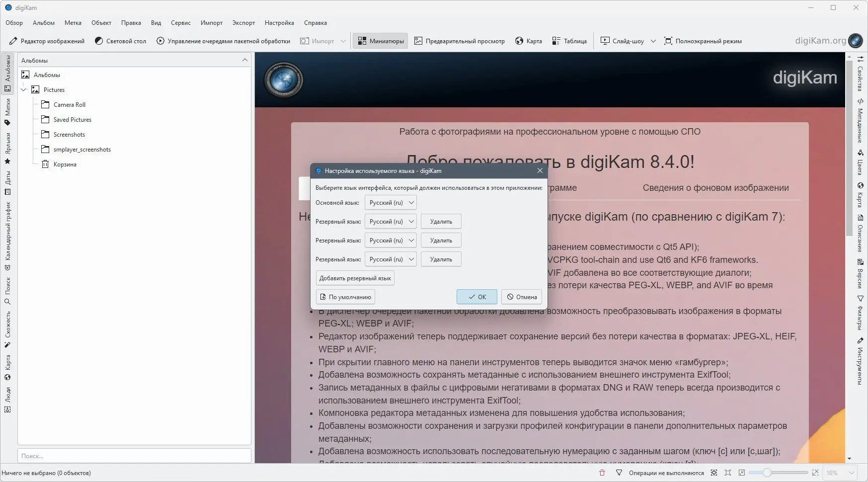The width and height of the screenshot is (868, 482).
Task: Enter Полноэкранный режим full-screen mode
Action: coord(703,41)
